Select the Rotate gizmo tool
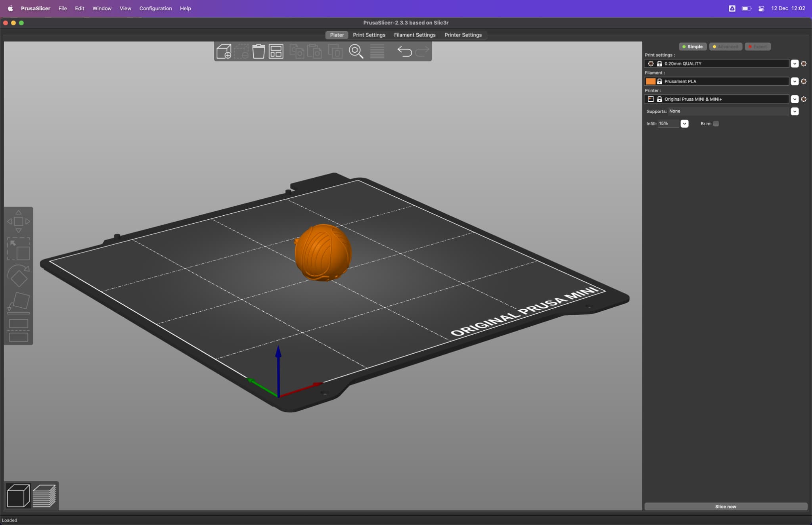The height and width of the screenshot is (525, 812). [x=18, y=276]
